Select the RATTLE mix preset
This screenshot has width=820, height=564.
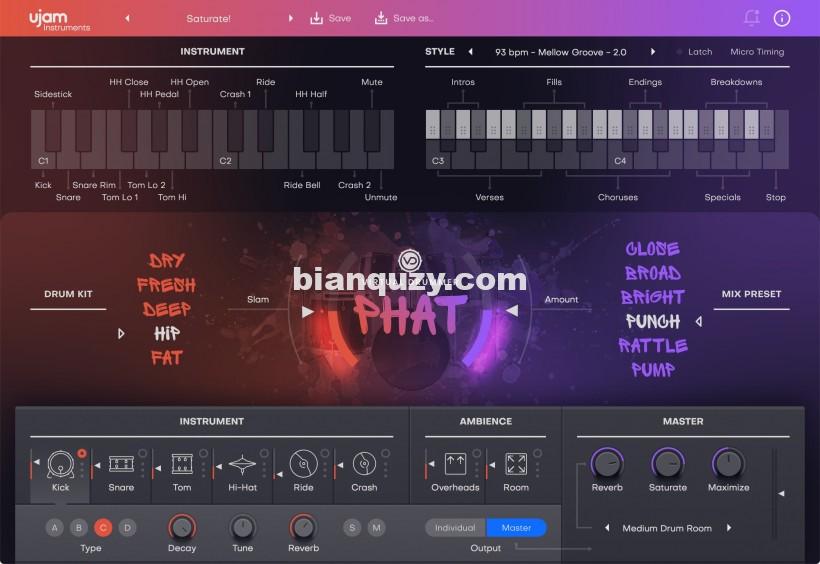pyautogui.click(x=653, y=345)
